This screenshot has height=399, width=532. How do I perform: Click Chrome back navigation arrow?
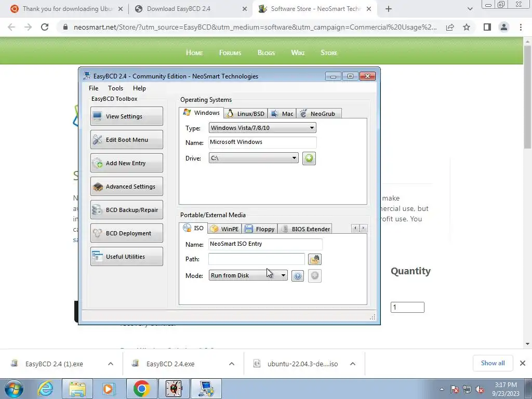point(11,27)
